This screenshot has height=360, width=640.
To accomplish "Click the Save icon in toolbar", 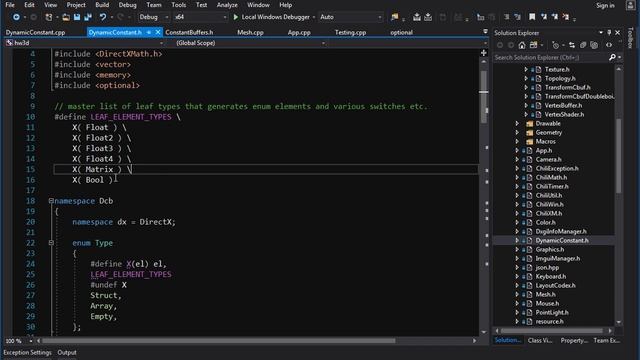I will click(77, 17).
